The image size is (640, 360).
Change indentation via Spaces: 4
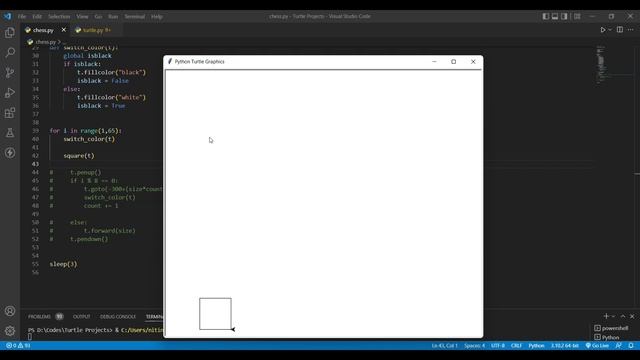(x=474, y=346)
